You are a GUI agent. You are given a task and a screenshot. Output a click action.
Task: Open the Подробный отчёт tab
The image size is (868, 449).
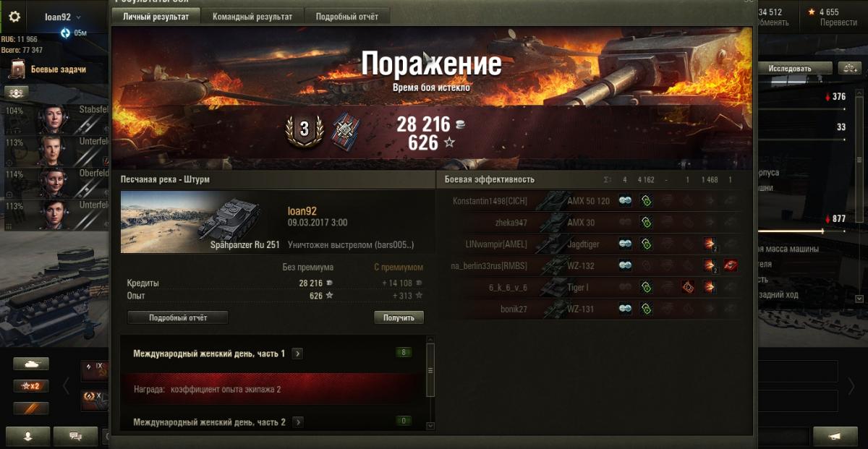pyautogui.click(x=347, y=17)
